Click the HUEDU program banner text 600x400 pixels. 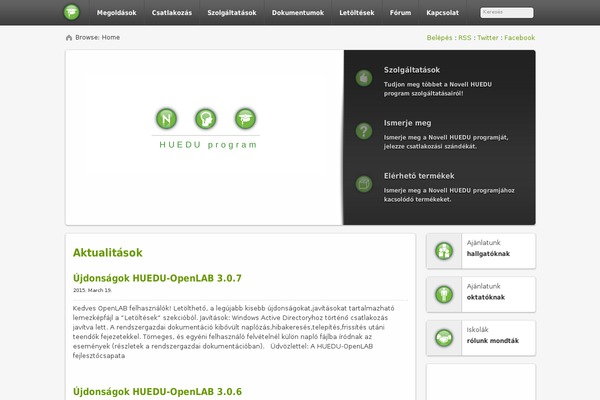(x=208, y=145)
